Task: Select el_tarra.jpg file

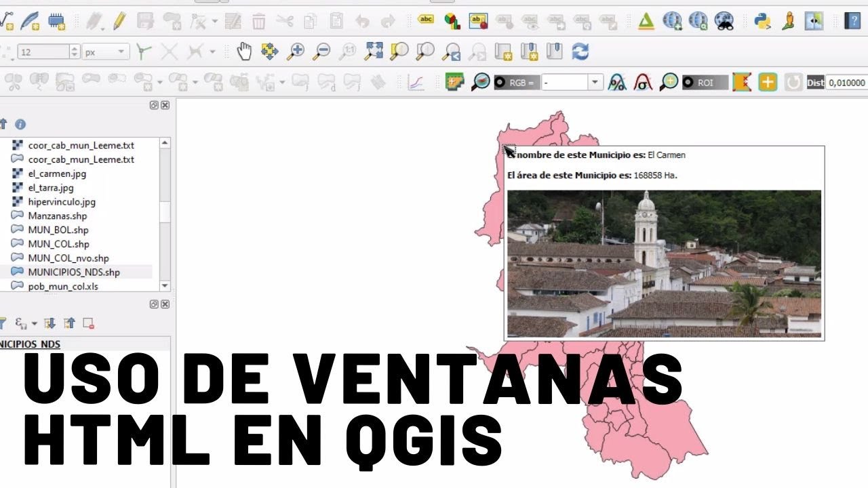Action: pyautogui.click(x=51, y=188)
